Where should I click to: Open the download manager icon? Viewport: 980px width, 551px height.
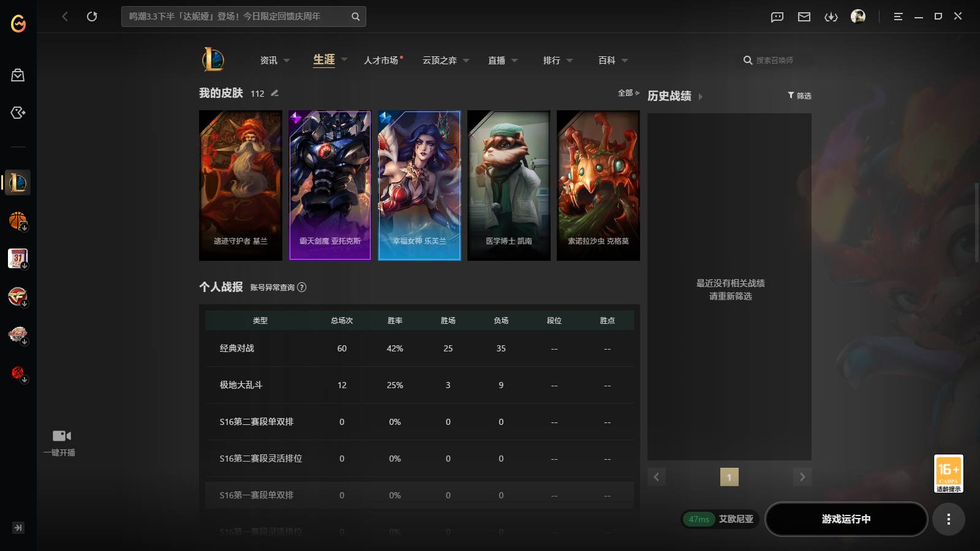(x=831, y=17)
